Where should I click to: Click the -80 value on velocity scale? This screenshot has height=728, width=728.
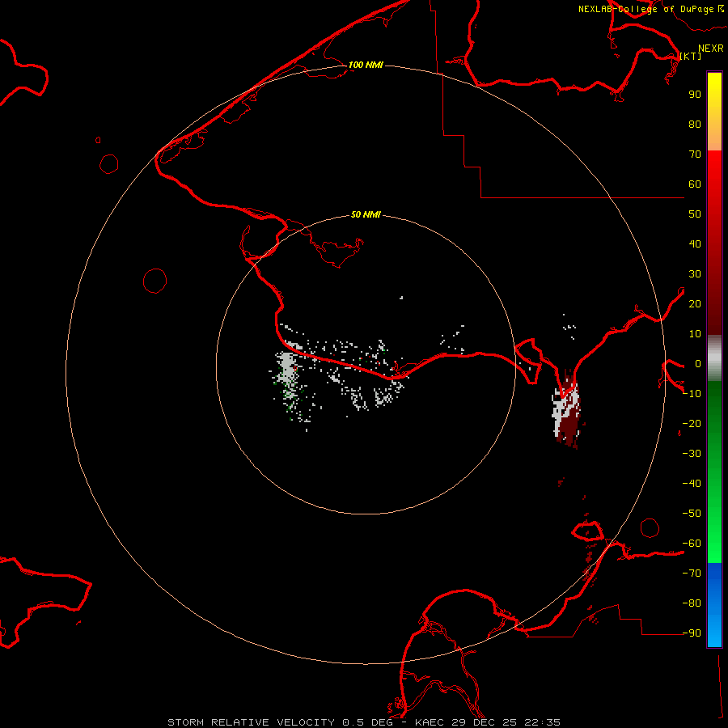(692, 603)
